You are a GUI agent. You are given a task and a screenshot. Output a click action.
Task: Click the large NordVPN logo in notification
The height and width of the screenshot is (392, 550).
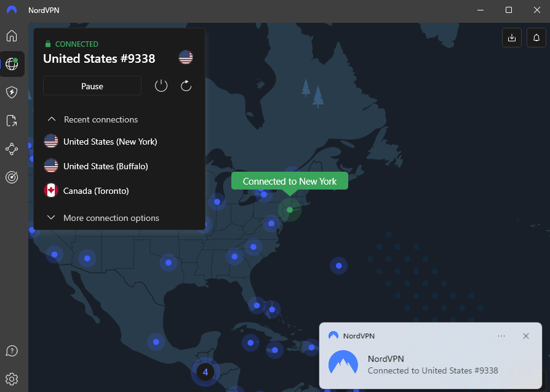tap(343, 364)
